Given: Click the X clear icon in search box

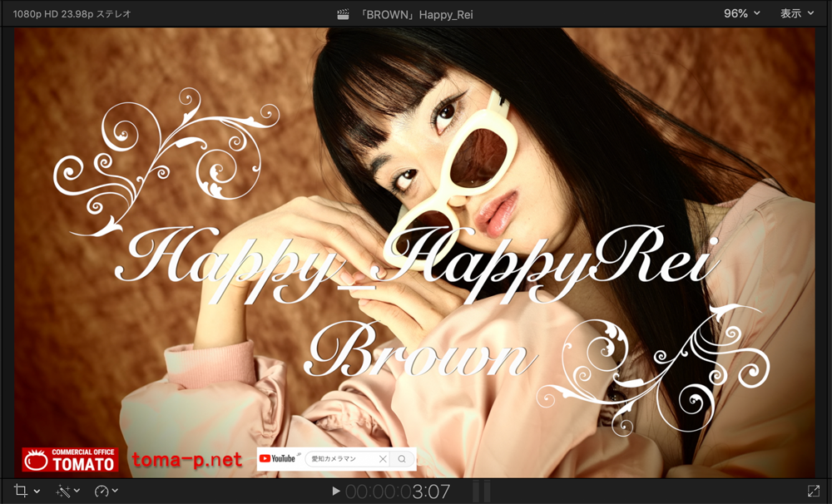Looking at the screenshot, I should click(383, 459).
